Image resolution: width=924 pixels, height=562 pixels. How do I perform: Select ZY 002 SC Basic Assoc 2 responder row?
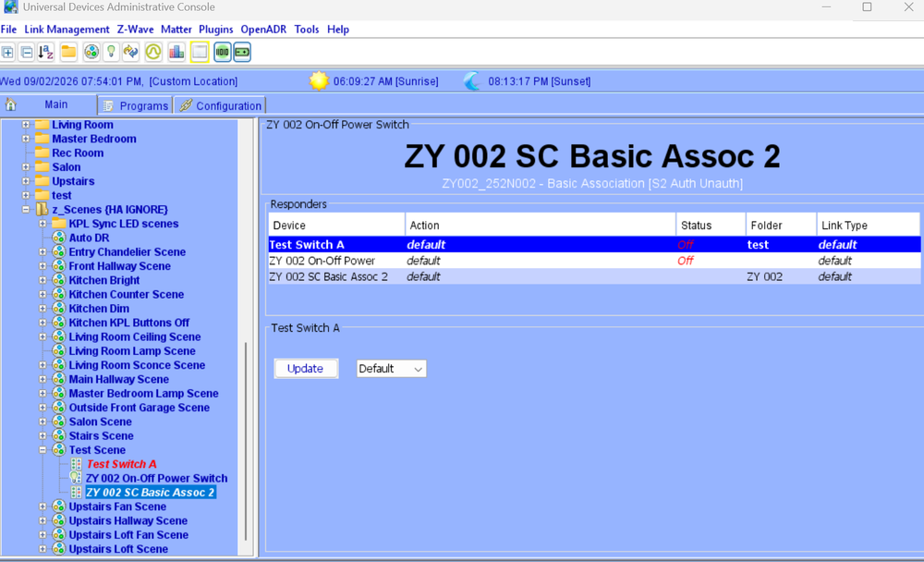pos(594,276)
